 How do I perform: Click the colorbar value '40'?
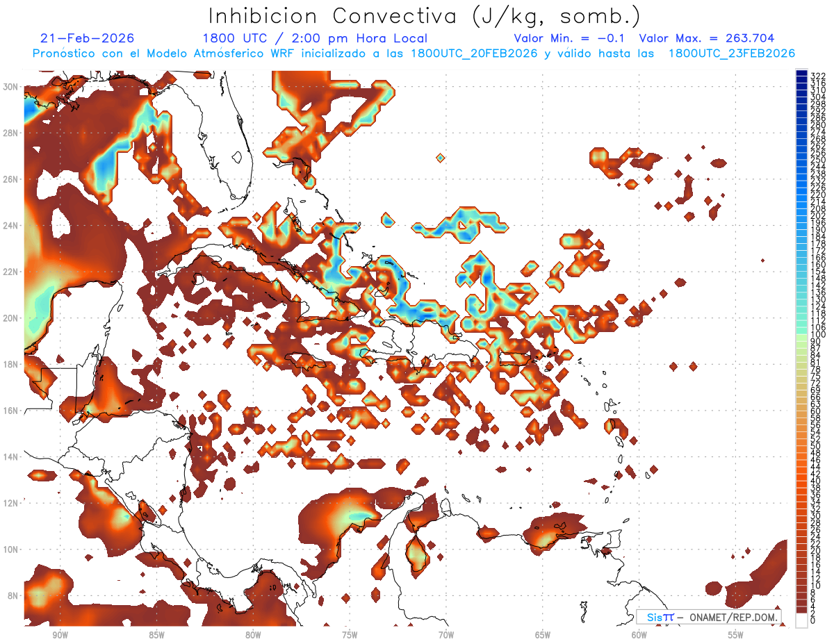pyautogui.click(x=816, y=481)
